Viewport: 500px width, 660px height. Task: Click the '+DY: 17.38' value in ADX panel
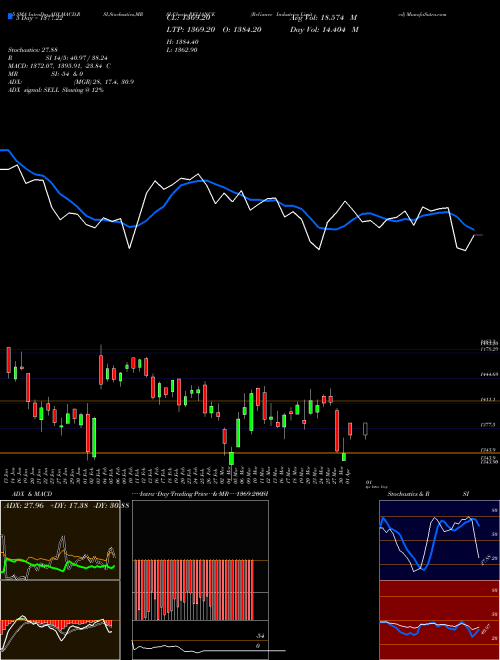(x=68, y=506)
